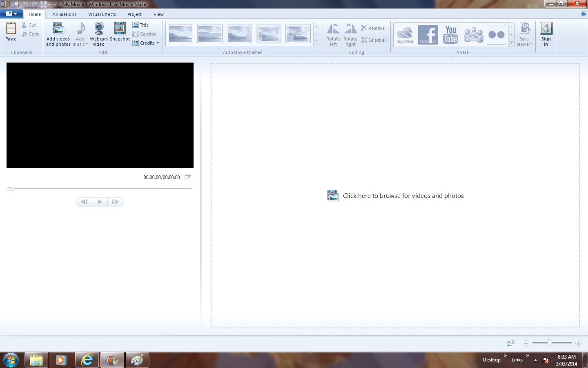Expand the Credits dropdown arrow
This screenshot has width=588, height=368.
click(158, 43)
